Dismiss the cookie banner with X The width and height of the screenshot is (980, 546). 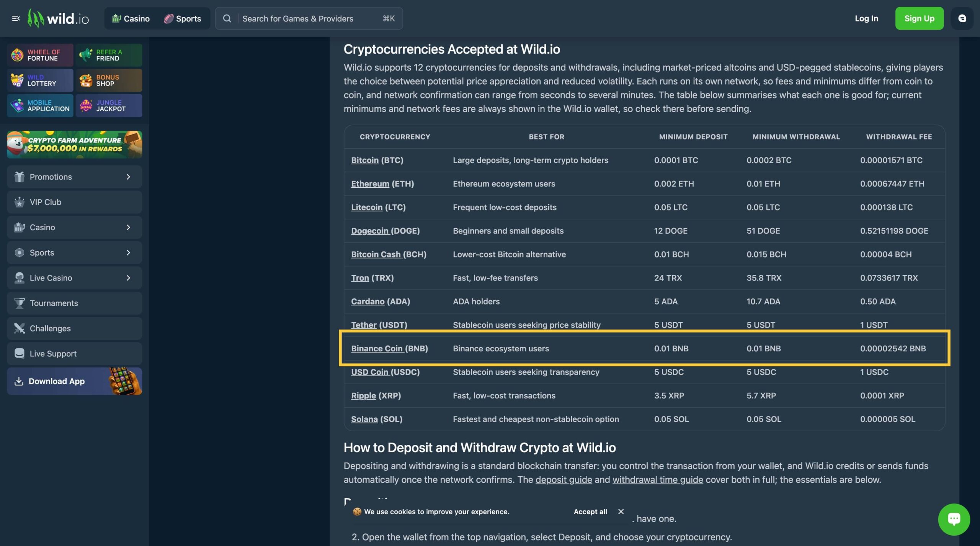tap(621, 512)
